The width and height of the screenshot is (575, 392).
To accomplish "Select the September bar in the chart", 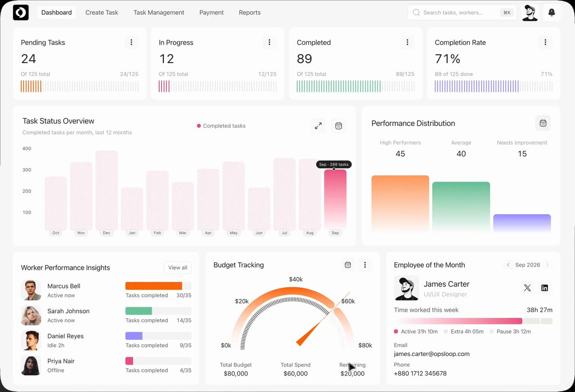I will [335, 200].
